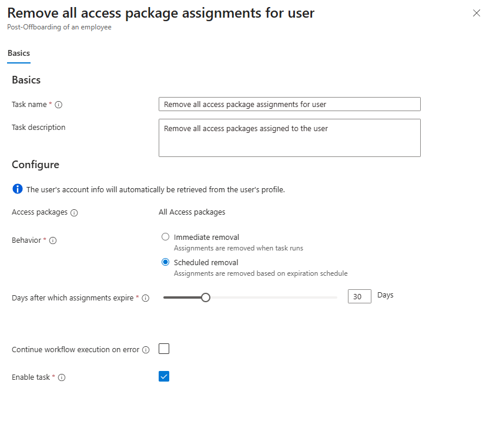This screenshot has height=448, width=496.
Task: Close the task configuration pane
Action: pyautogui.click(x=477, y=13)
